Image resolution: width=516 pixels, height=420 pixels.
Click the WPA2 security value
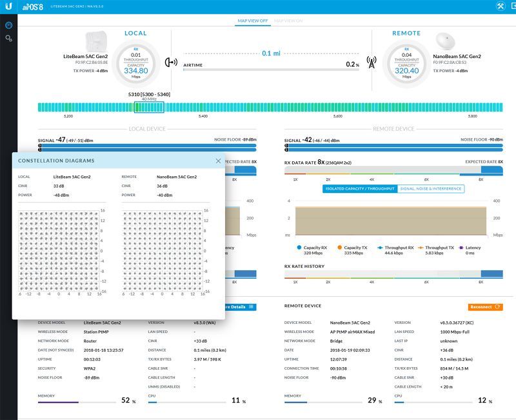[90, 368]
